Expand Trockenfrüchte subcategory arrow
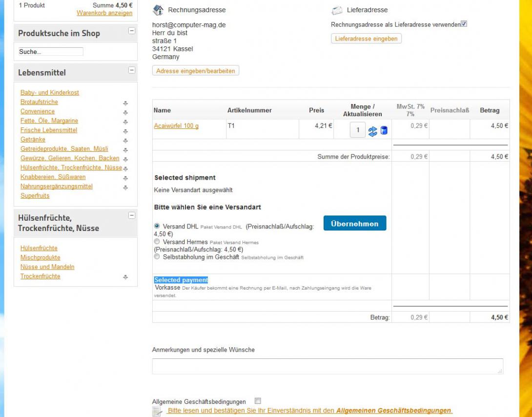532x417 pixels. coord(125,277)
